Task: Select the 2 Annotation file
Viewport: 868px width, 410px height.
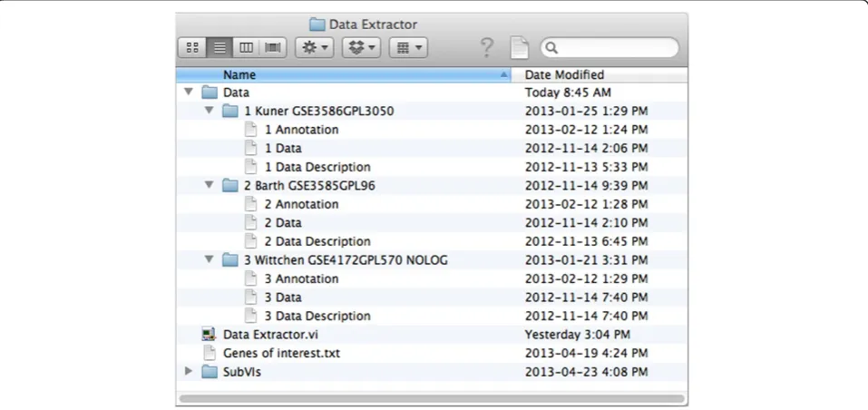Action: (301, 204)
